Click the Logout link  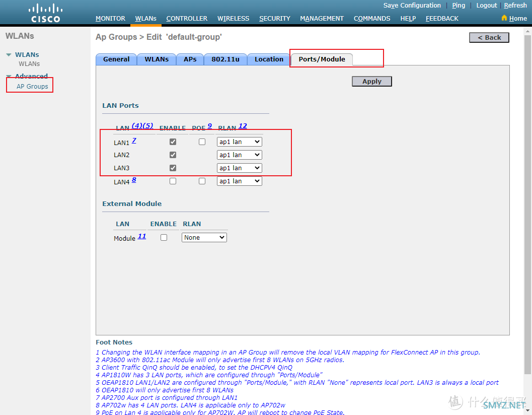point(486,5)
